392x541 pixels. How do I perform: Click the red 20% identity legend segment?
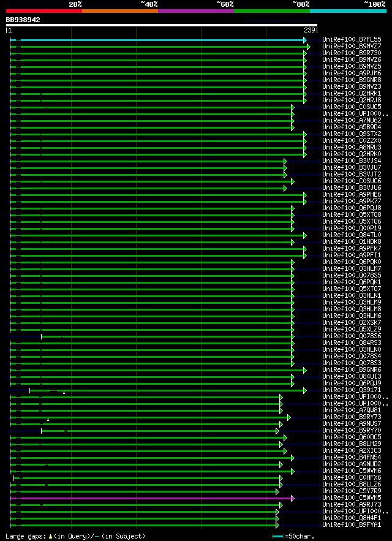44,11
